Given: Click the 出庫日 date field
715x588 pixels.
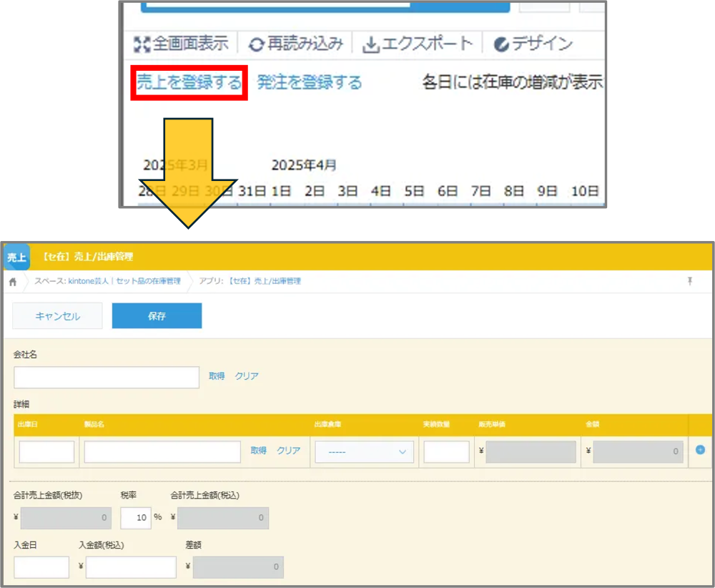Looking at the screenshot, I should tap(46, 452).
